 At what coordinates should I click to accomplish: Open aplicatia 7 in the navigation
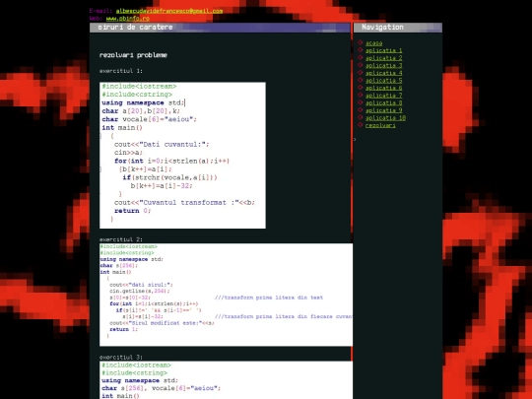pyautogui.click(x=384, y=96)
